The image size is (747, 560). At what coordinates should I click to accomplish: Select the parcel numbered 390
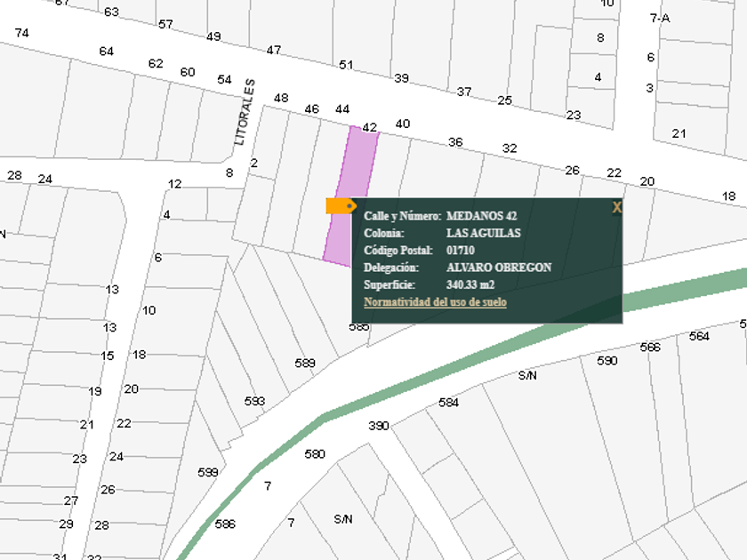tap(379, 426)
